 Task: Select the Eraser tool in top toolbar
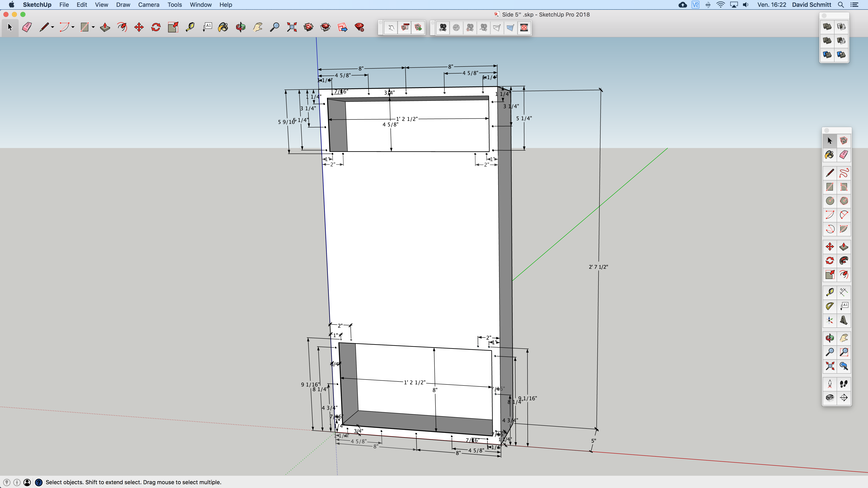pyautogui.click(x=27, y=27)
